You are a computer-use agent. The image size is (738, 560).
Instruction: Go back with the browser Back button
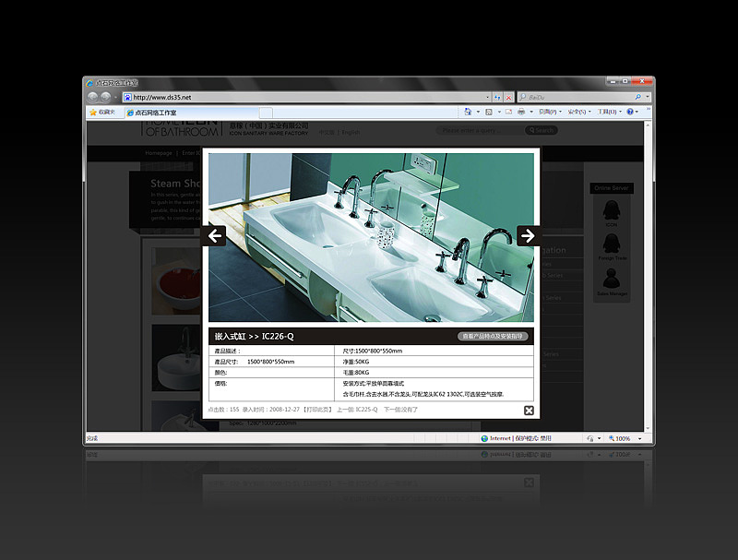(x=93, y=97)
